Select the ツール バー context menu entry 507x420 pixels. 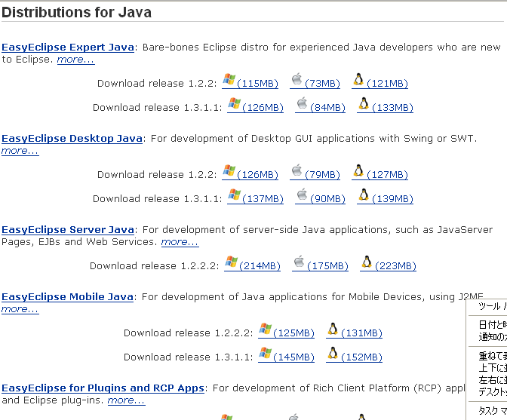[493, 306]
